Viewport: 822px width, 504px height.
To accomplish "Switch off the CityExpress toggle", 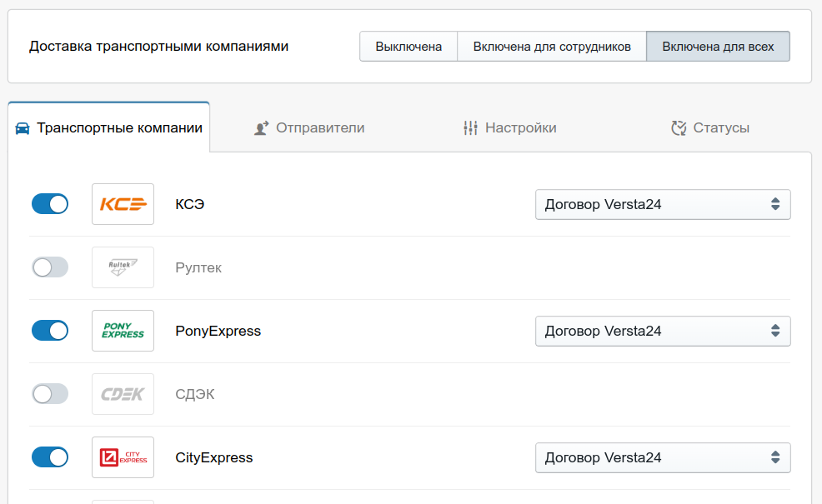I will tap(50, 458).
